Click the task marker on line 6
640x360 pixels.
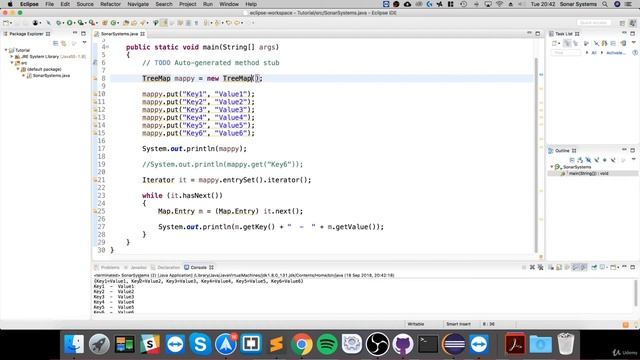[95, 62]
